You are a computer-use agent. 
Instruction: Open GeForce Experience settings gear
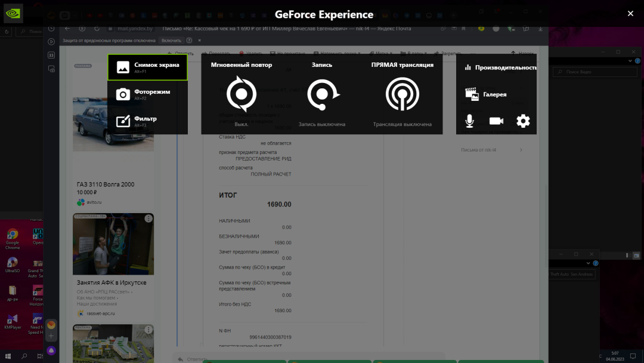click(523, 121)
